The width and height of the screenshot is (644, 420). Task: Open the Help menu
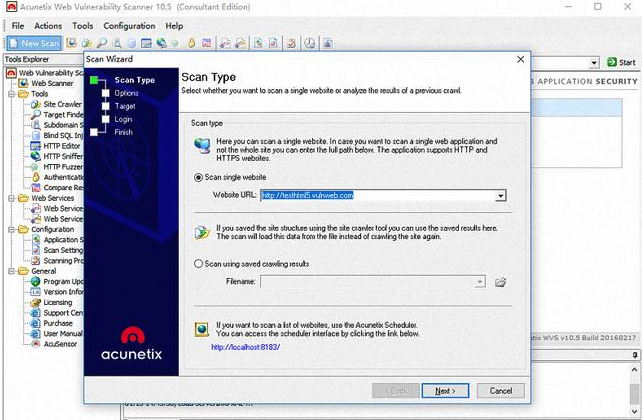(x=174, y=26)
